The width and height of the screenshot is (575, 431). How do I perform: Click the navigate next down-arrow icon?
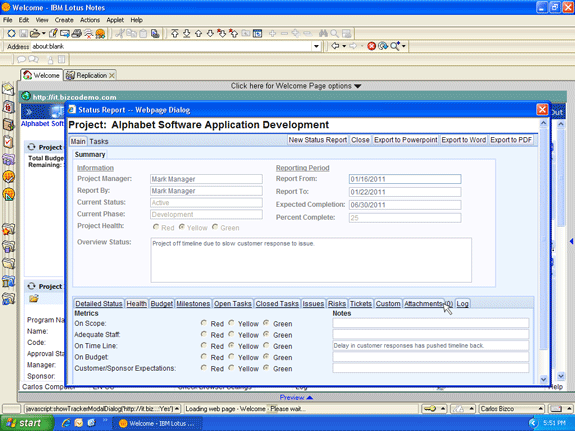(210, 34)
